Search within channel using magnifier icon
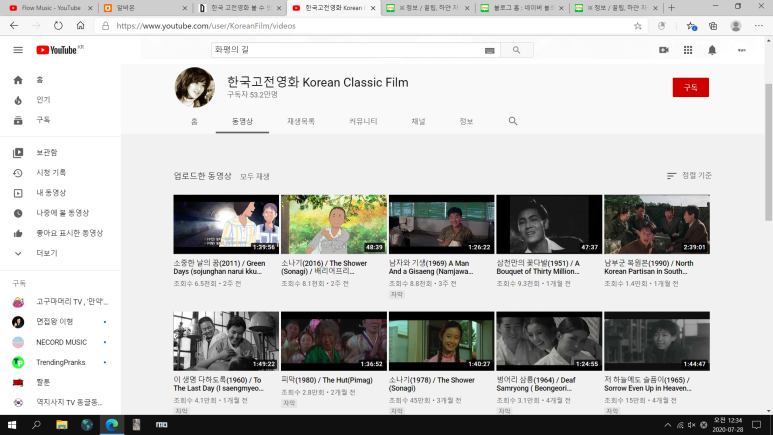The width and height of the screenshot is (773, 435). 513,121
